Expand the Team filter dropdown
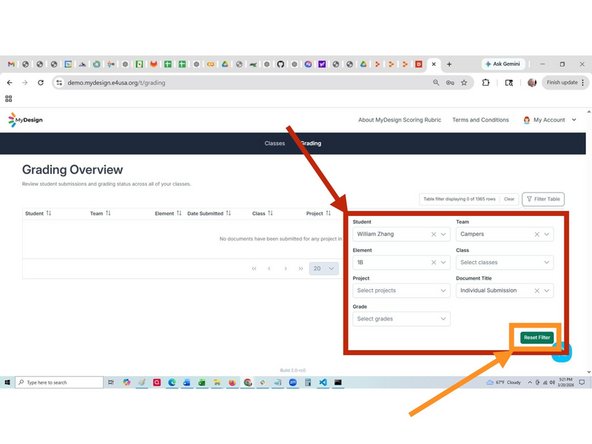The width and height of the screenshot is (592, 444). [546, 234]
